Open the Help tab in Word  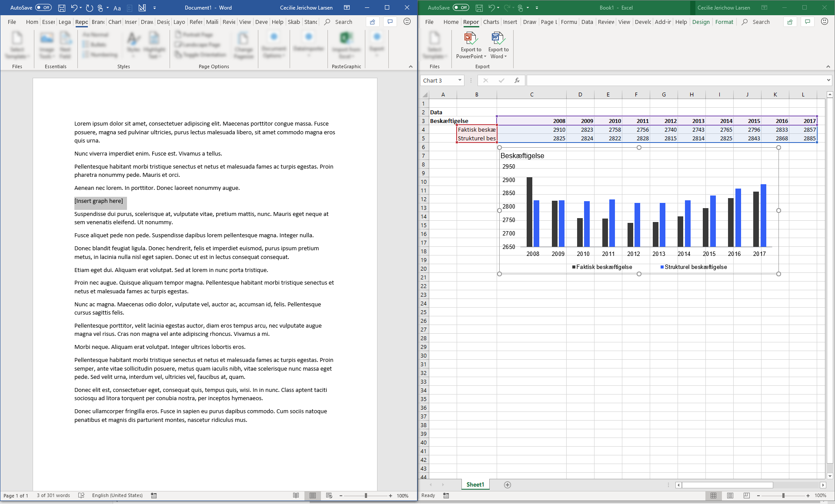pyautogui.click(x=277, y=22)
